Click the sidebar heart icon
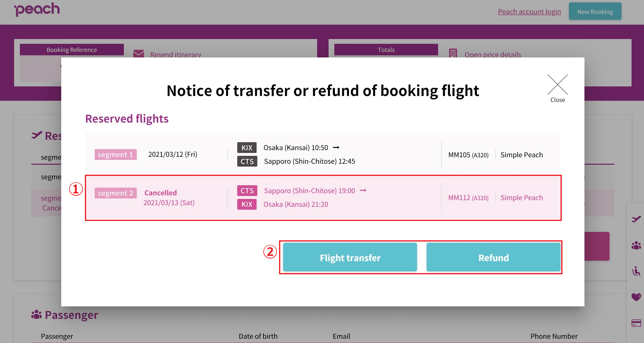644x343 pixels. point(636,297)
